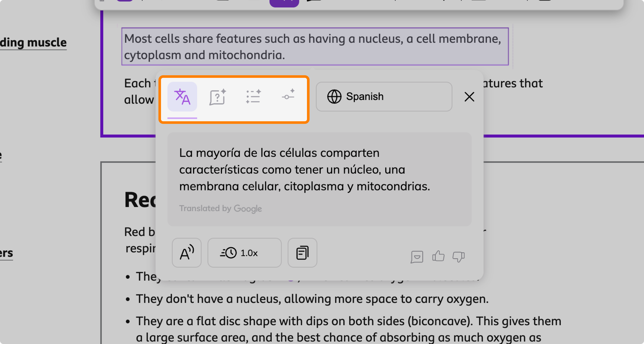Expand the Spanish language dropdown
The width and height of the screenshot is (644, 344).
point(384,97)
